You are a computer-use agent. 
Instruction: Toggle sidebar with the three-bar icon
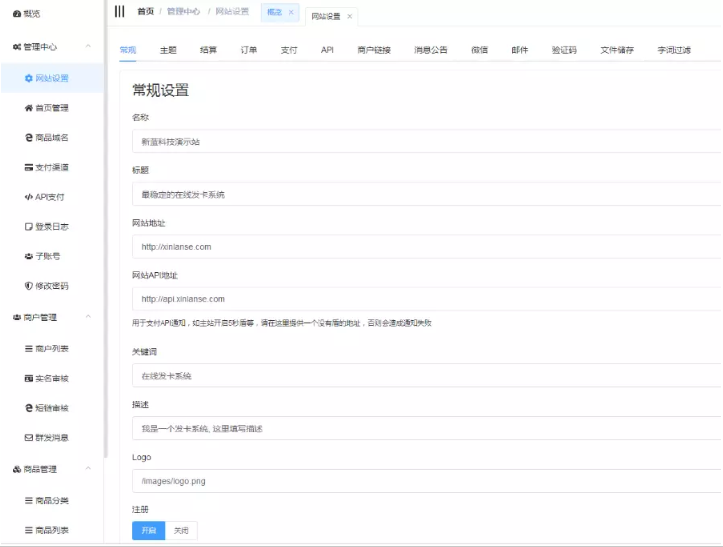pos(120,12)
